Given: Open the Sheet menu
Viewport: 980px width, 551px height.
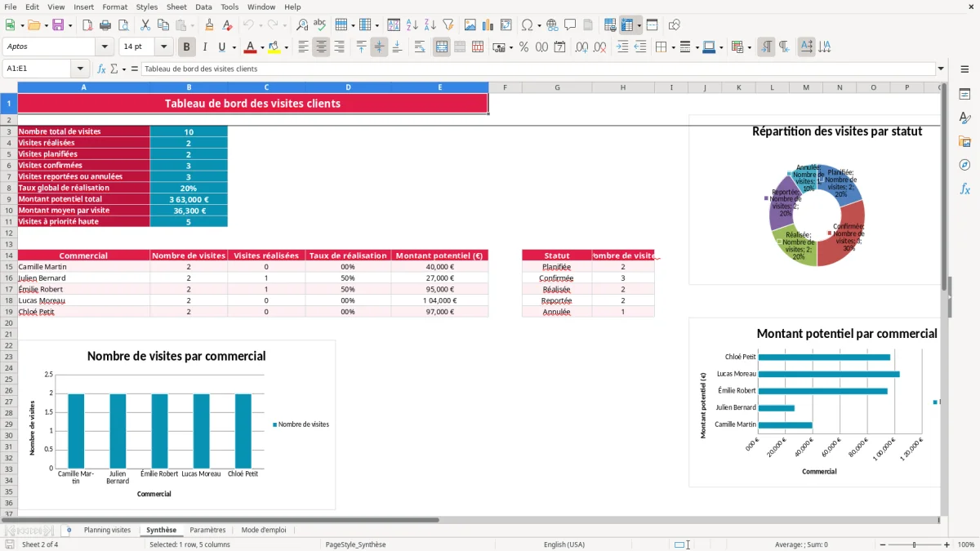Looking at the screenshot, I should click(x=176, y=7).
